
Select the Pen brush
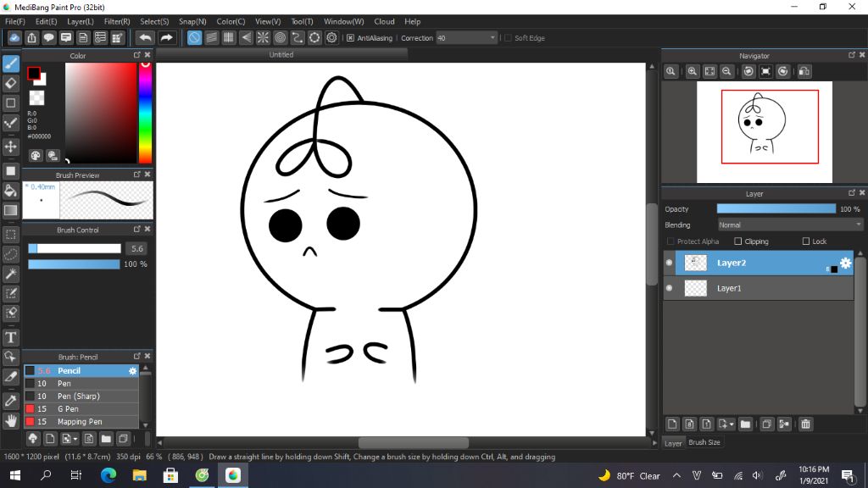81,384
